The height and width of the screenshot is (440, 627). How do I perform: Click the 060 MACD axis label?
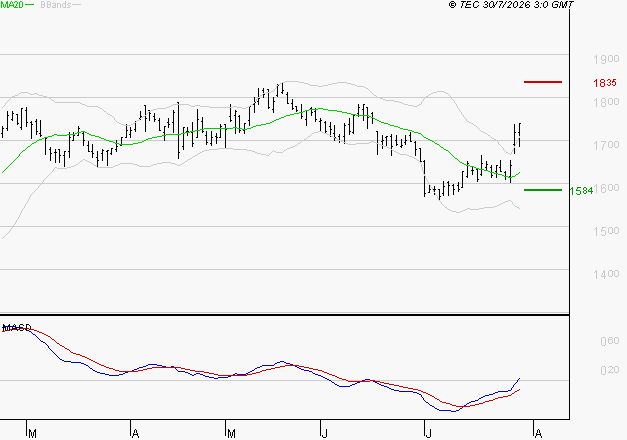[610, 341]
